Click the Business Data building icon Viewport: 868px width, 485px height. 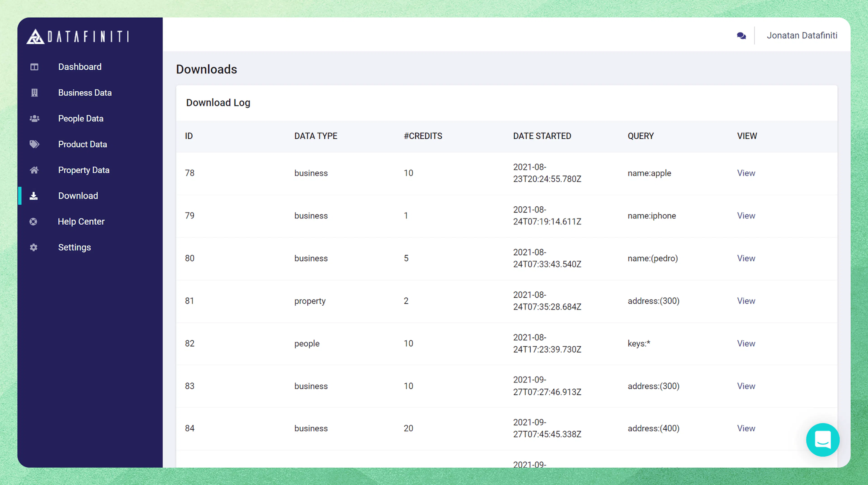(x=34, y=92)
